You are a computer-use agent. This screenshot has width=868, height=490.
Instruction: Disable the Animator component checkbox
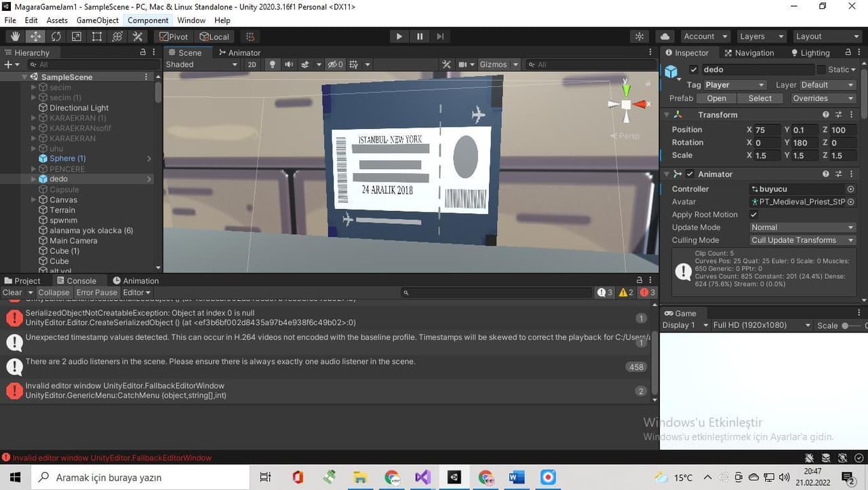(x=690, y=174)
